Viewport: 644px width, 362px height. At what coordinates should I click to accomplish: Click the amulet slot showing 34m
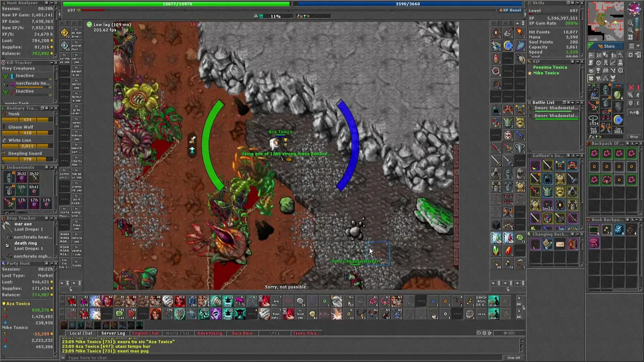pyautogui.click(x=593, y=94)
